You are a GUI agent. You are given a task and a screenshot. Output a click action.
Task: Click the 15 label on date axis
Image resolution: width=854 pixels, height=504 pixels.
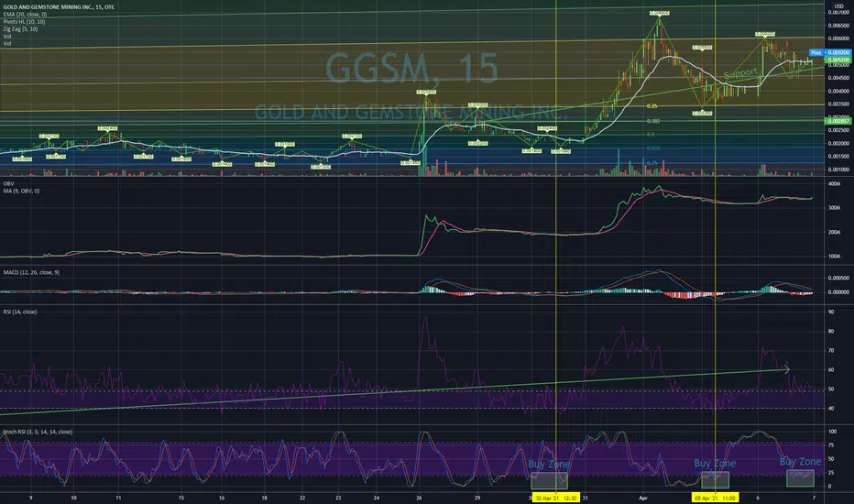(x=181, y=498)
